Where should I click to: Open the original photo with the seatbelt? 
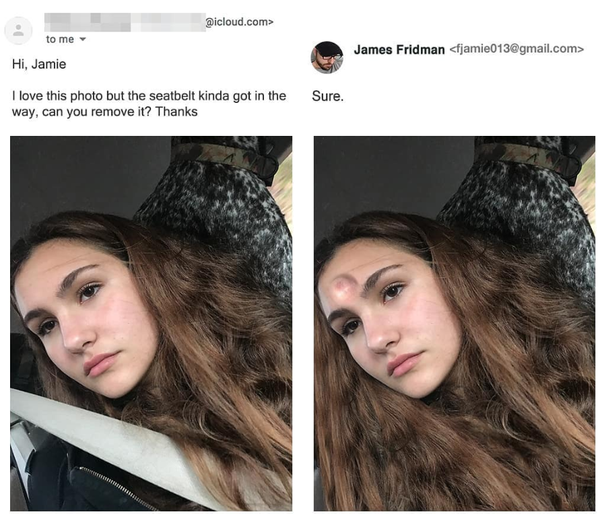tap(151, 323)
